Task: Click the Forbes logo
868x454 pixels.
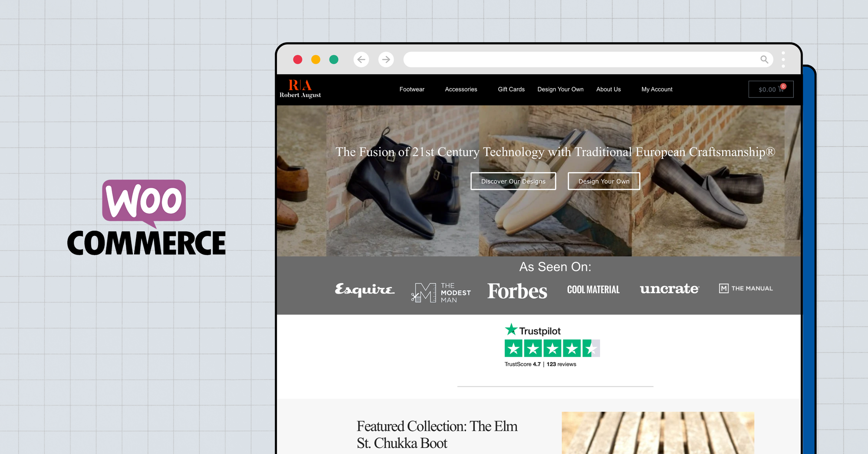Action: point(517,291)
